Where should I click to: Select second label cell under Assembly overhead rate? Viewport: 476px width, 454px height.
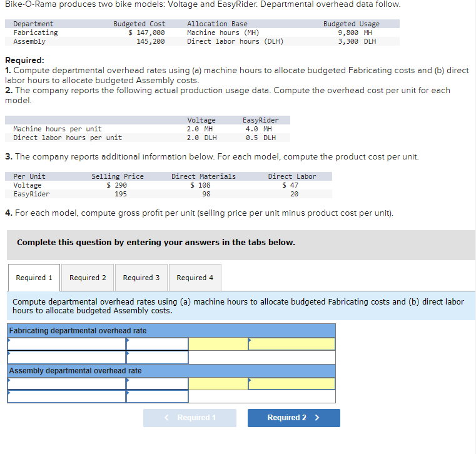click(66, 396)
